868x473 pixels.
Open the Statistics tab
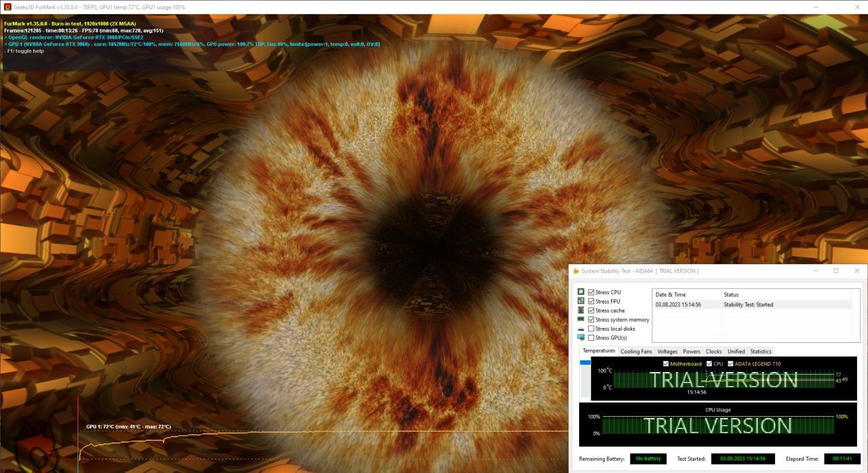tap(761, 352)
